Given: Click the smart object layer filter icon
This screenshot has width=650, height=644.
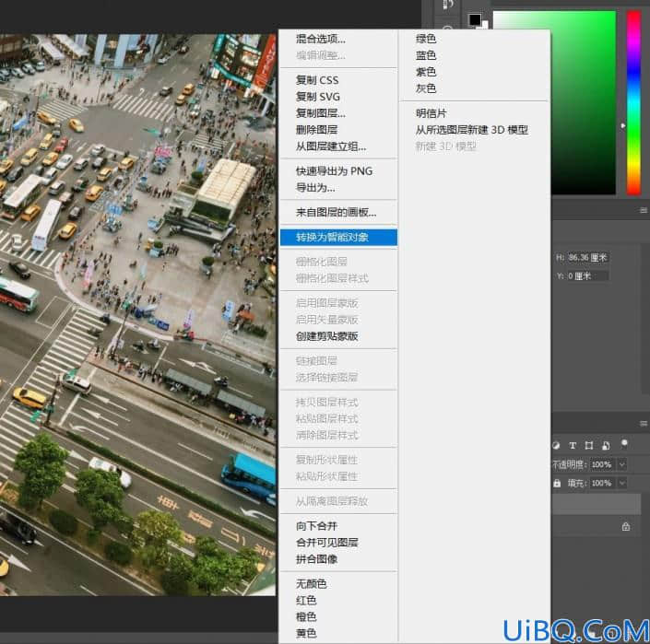Looking at the screenshot, I should 606,446.
